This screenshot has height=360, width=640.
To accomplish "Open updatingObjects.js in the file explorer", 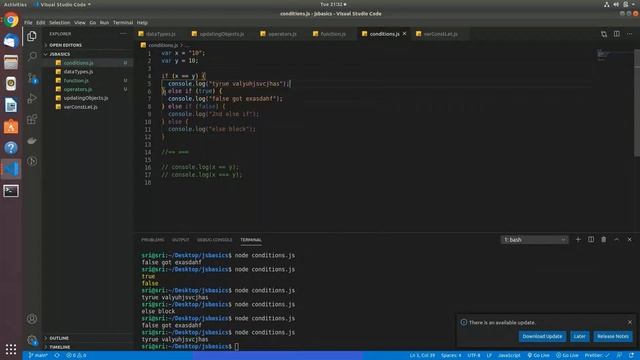I will click(87, 98).
